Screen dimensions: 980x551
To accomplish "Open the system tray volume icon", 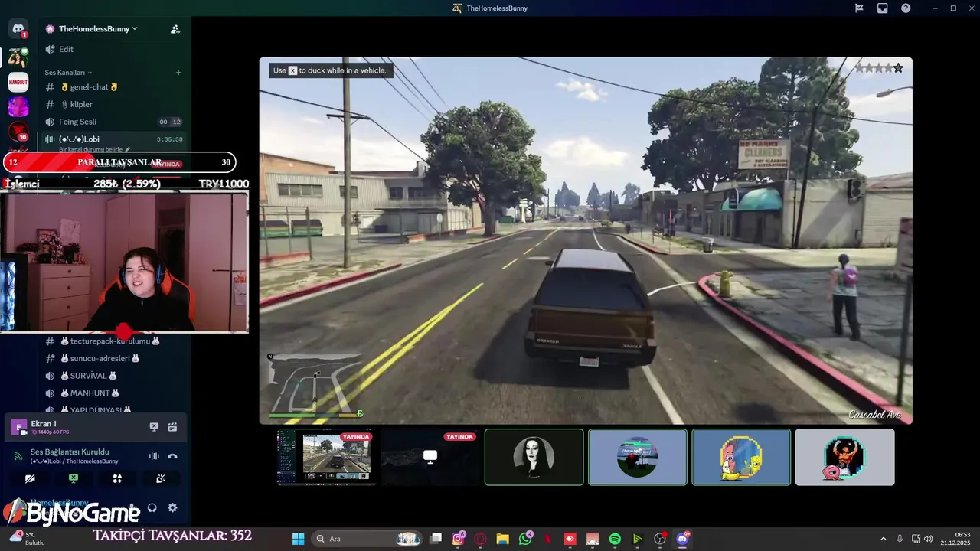I will pyautogui.click(x=928, y=539).
